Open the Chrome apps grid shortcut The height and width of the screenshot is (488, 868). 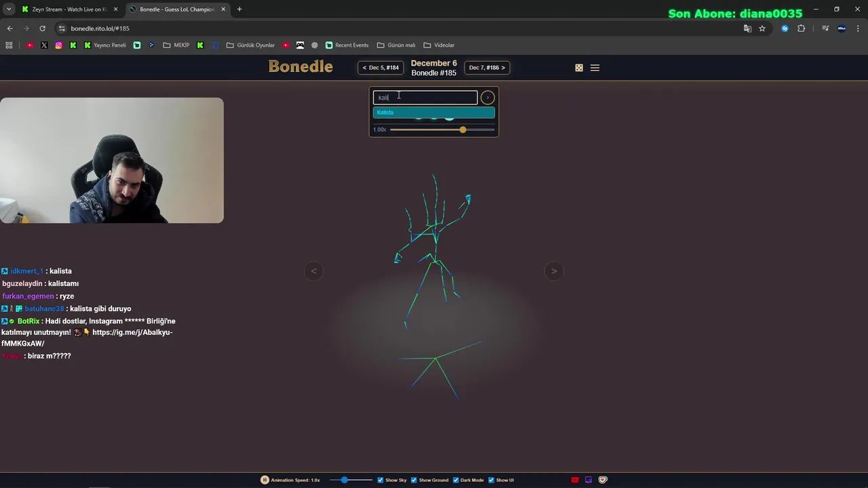(x=9, y=45)
